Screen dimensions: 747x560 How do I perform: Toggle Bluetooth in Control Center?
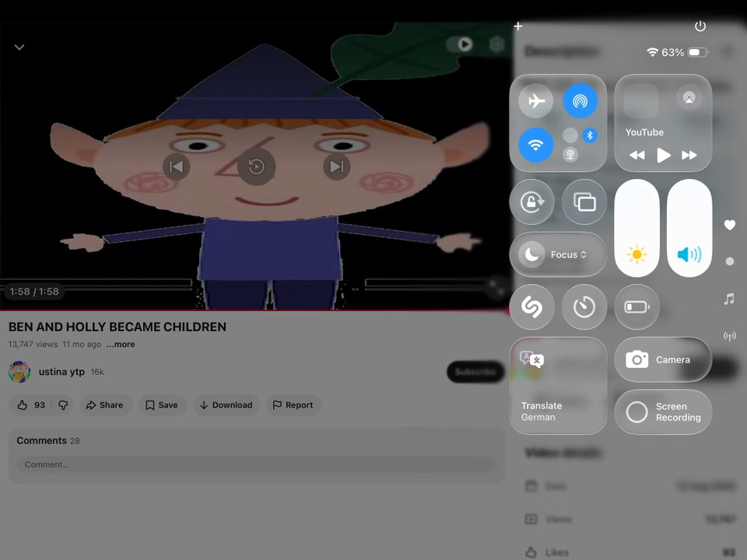pyautogui.click(x=590, y=135)
